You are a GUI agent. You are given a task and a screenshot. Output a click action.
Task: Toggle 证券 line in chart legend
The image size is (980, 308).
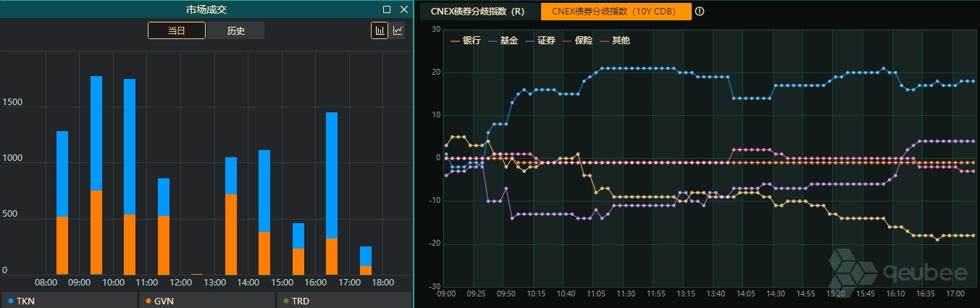click(541, 41)
